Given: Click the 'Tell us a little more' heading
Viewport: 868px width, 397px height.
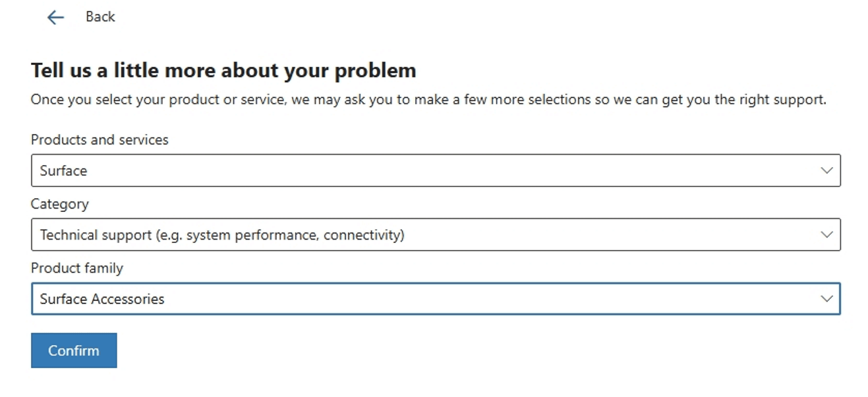Looking at the screenshot, I should (x=224, y=70).
